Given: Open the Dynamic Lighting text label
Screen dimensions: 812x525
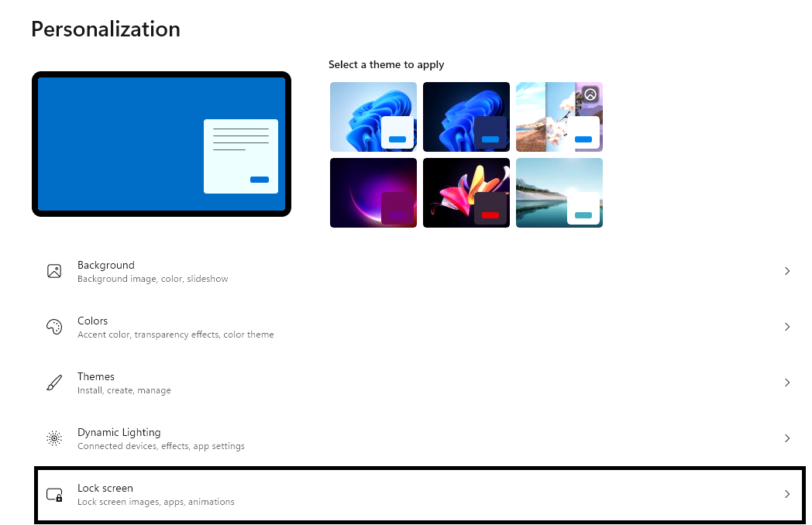Looking at the screenshot, I should (x=119, y=432).
